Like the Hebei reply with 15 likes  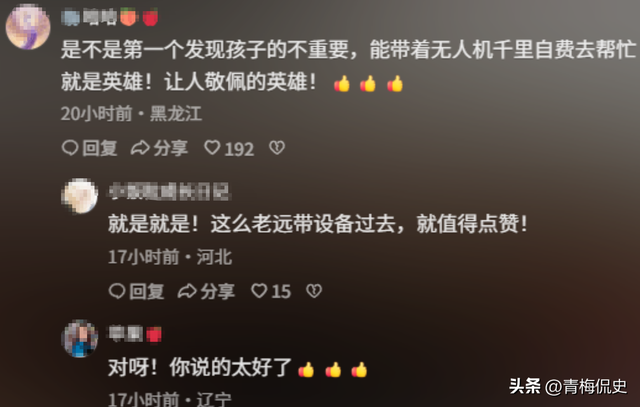(271, 291)
